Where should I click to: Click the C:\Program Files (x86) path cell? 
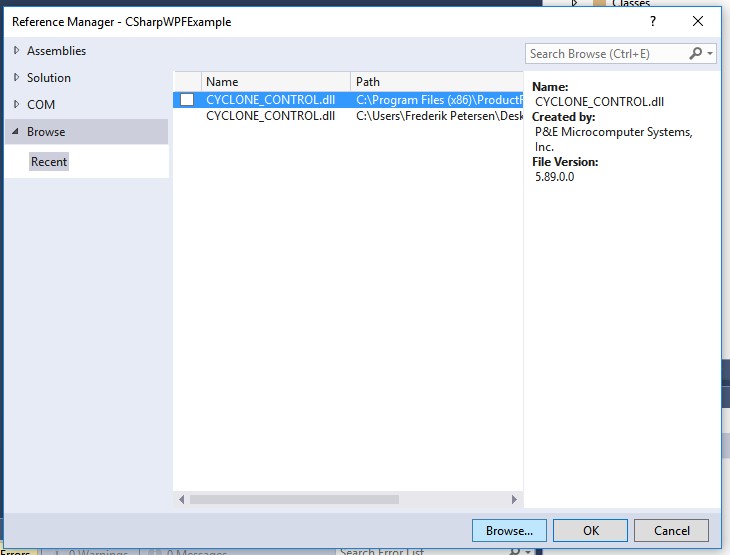point(439,100)
